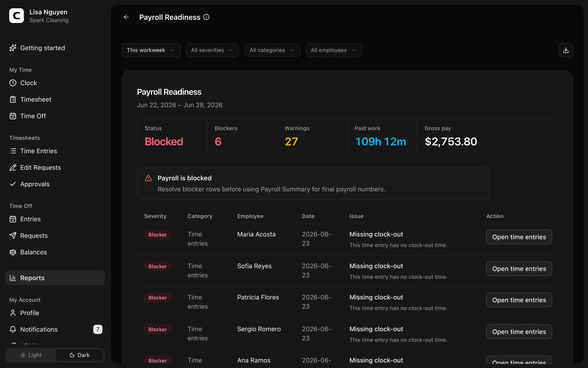Go to Timesheet page
This screenshot has height=368, width=588.
55,100
